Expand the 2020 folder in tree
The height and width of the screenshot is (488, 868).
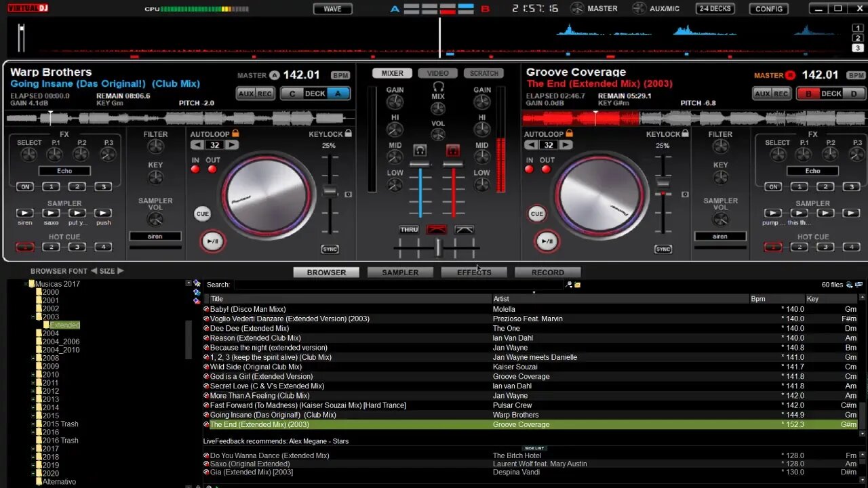[33, 474]
